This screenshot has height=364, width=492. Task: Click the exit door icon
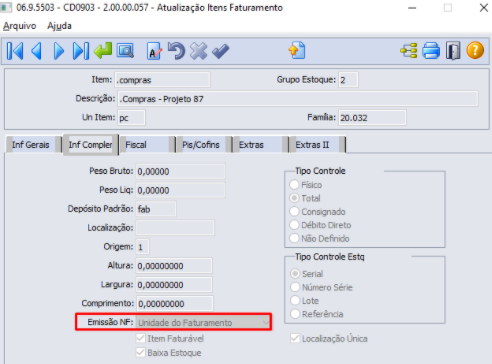(453, 51)
